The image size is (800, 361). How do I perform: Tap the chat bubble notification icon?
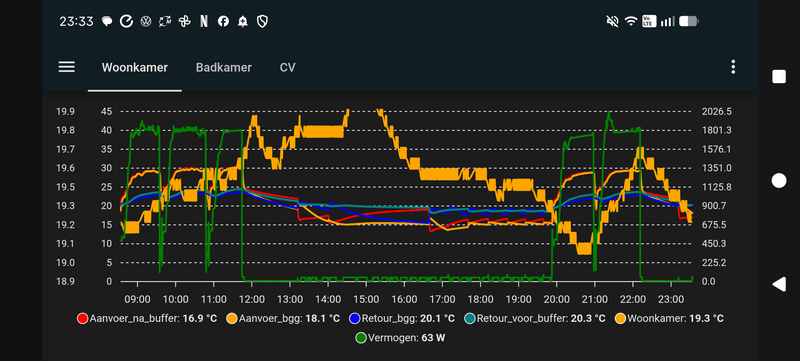[x=107, y=21]
